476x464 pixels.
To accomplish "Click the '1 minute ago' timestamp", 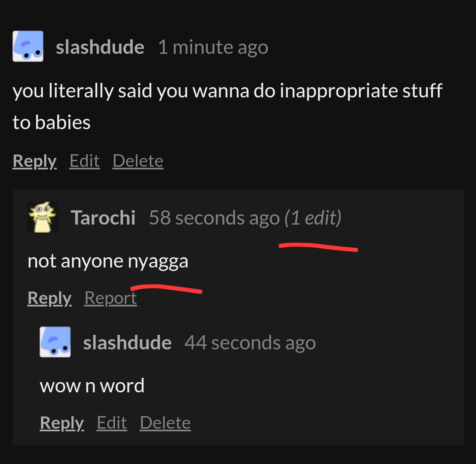I will click(213, 47).
